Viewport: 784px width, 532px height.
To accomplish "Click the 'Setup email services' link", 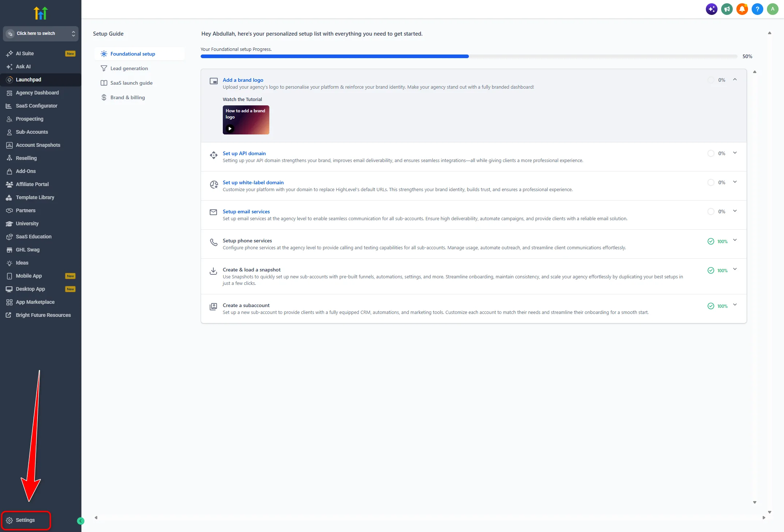I will [x=246, y=211].
